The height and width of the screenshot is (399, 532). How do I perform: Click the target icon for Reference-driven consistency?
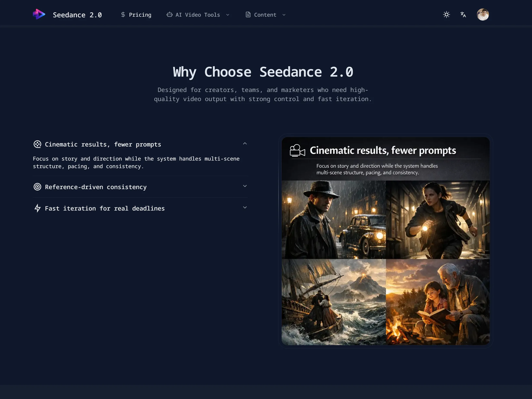pos(37,187)
